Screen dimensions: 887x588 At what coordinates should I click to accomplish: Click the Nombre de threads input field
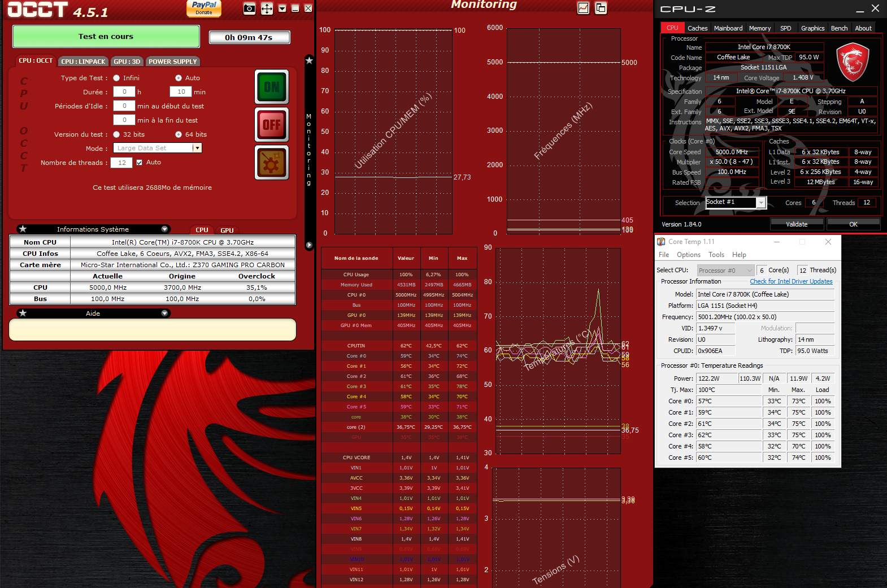click(x=121, y=163)
